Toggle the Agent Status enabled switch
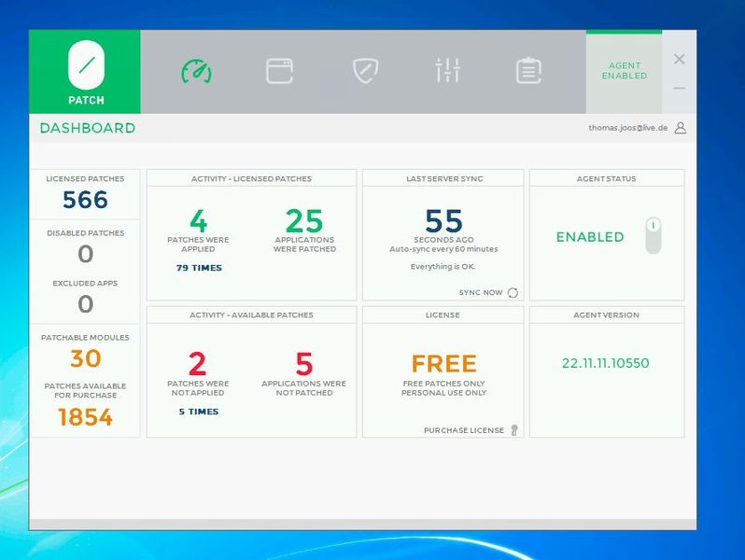This screenshot has height=560, width=745. (654, 235)
